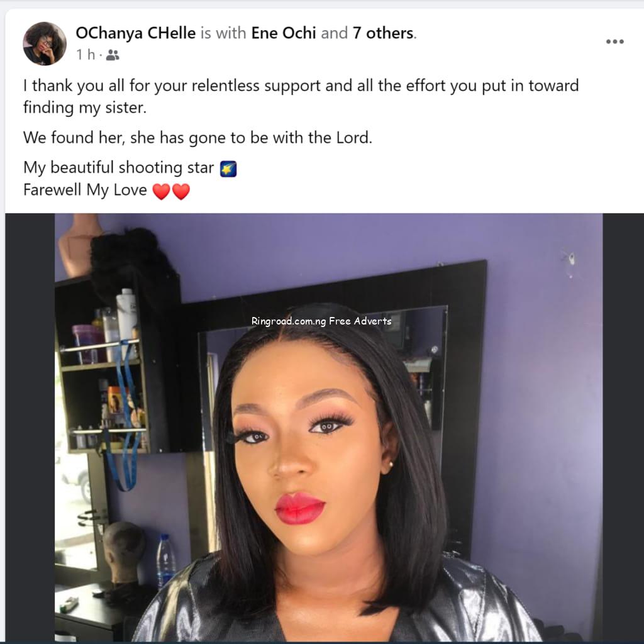
Task: Click the shooting star emoji
Action: [228, 169]
